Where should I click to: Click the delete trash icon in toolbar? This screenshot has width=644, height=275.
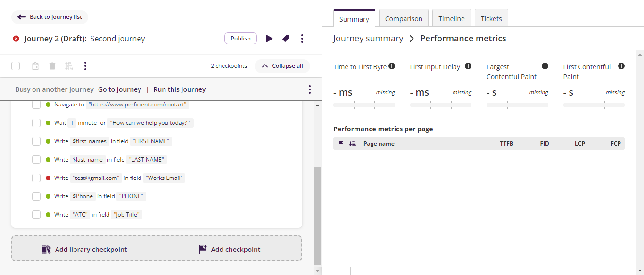52,66
